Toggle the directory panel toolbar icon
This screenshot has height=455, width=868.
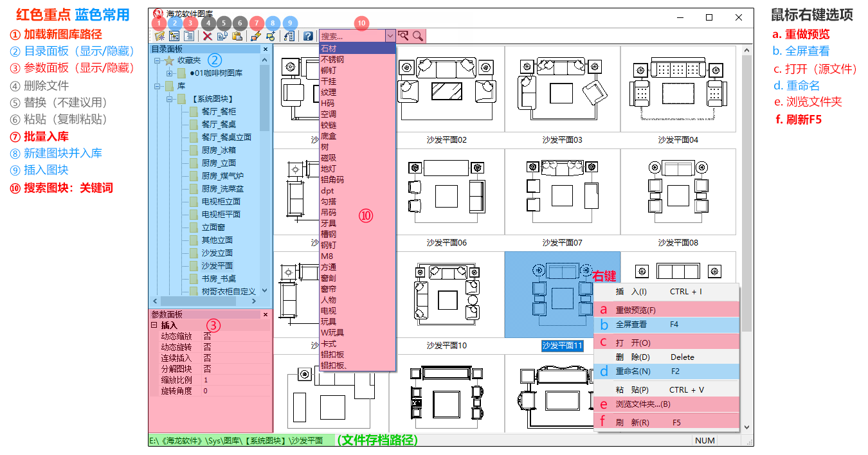click(x=174, y=37)
